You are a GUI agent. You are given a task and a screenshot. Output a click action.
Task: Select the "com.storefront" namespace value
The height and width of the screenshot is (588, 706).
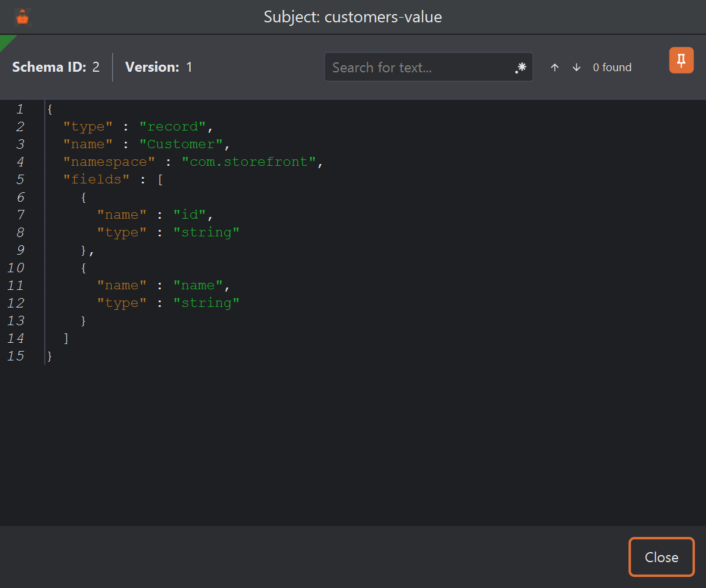(249, 162)
